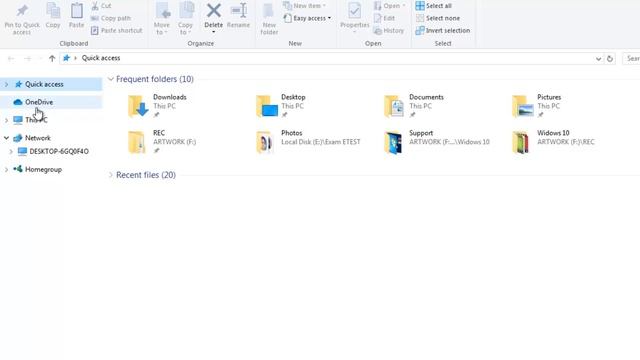Click Paste shortcut command
The image size is (640, 360).
point(117,31)
